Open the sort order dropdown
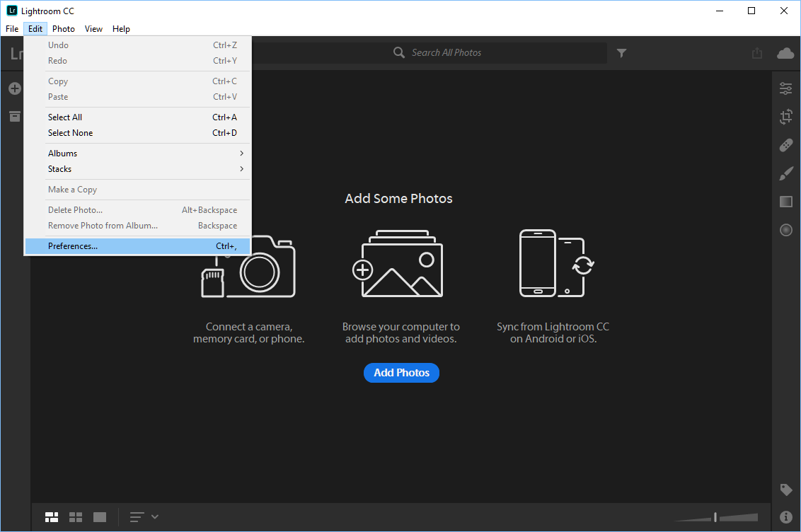Image resolution: width=801 pixels, height=532 pixels. (144, 517)
